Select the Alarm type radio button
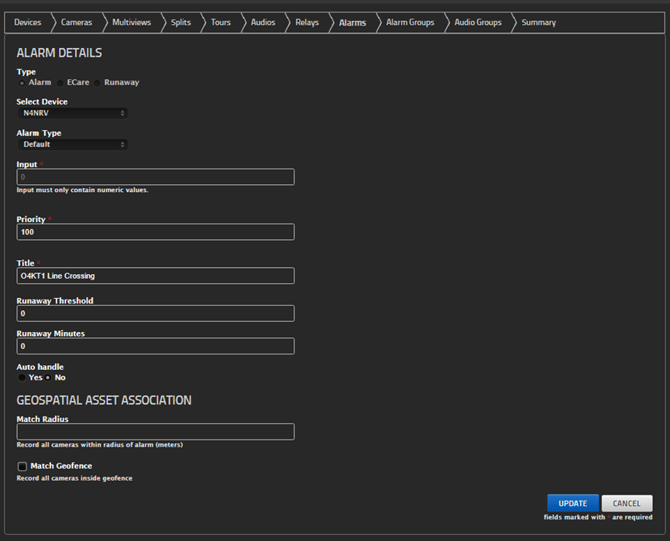Viewport: 670px width, 541px height. point(22,83)
